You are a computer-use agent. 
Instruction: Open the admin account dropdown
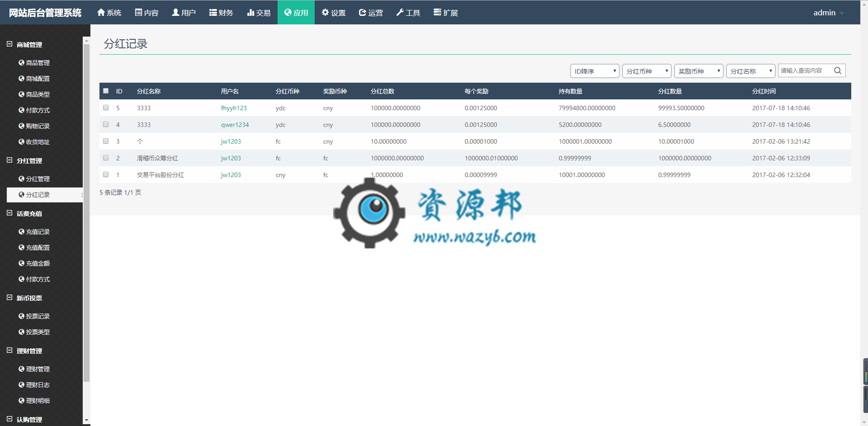click(828, 13)
